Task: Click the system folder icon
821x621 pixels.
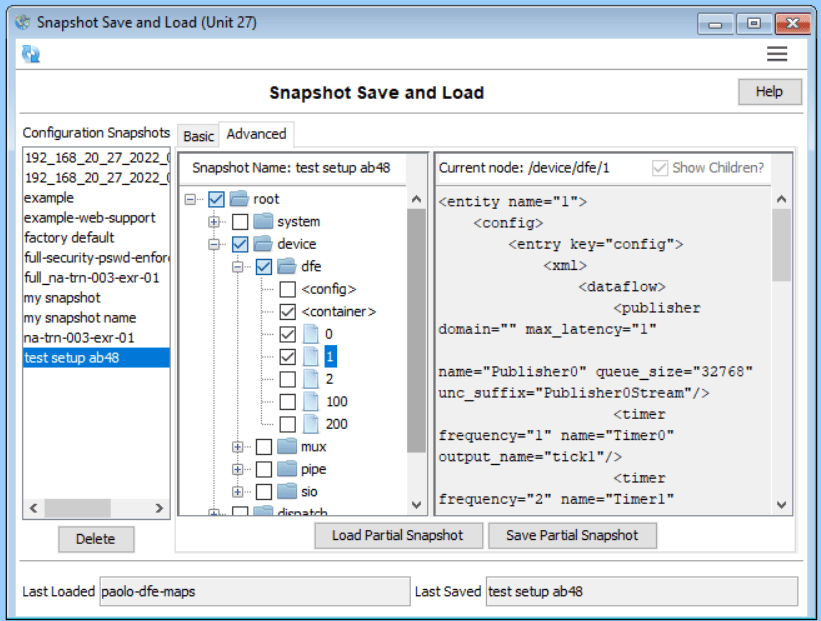Action: tap(263, 221)
